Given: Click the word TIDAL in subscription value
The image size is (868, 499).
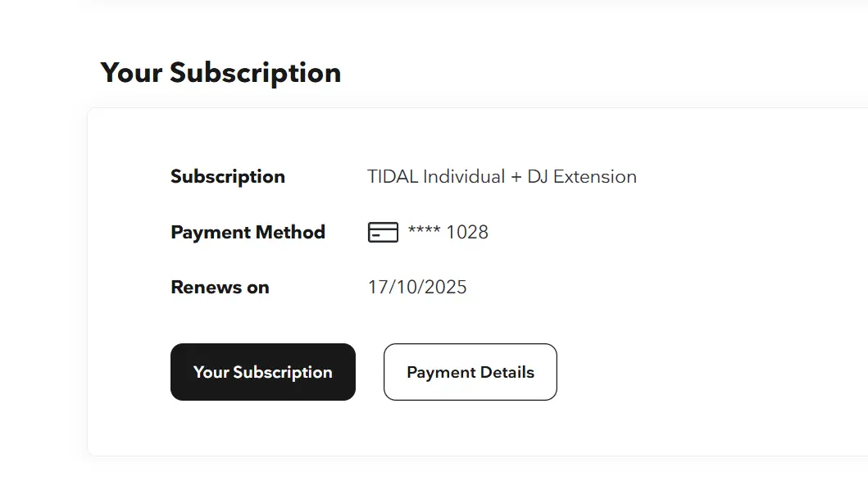Looking at the screenshot, I should [x=393, y=176].
